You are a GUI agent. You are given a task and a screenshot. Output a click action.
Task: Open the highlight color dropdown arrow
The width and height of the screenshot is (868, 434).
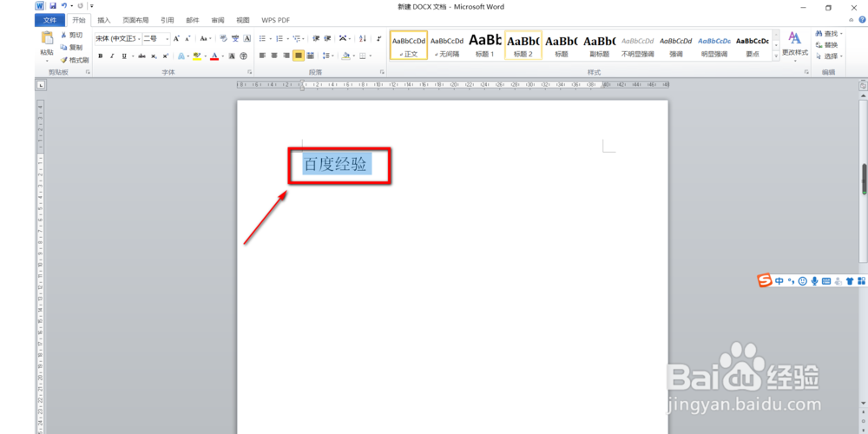206,56
